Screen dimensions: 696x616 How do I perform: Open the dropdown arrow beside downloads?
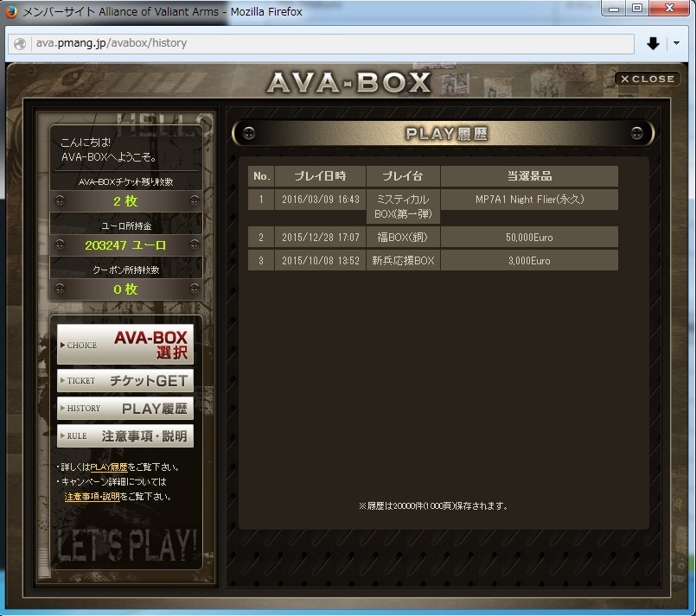(677, 43)
